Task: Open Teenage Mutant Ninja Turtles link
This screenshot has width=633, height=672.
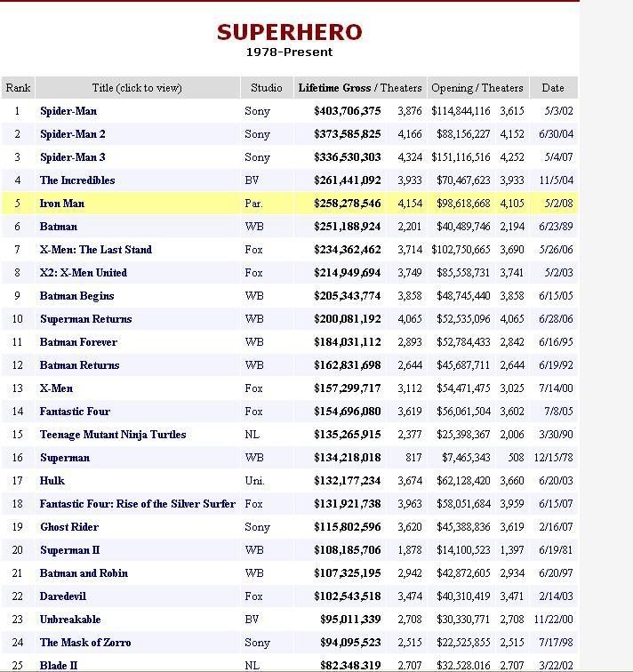Action: tap(113, 435)
